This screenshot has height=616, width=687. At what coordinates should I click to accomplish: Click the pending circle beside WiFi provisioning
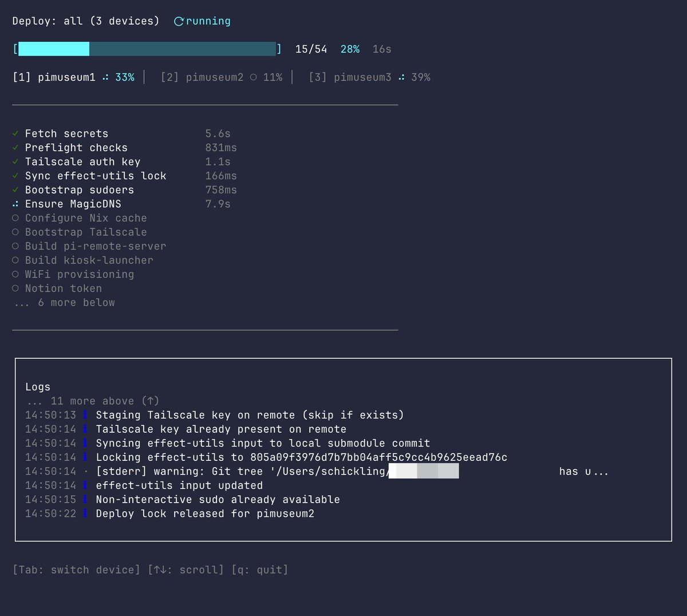click(x=15, y=274)
